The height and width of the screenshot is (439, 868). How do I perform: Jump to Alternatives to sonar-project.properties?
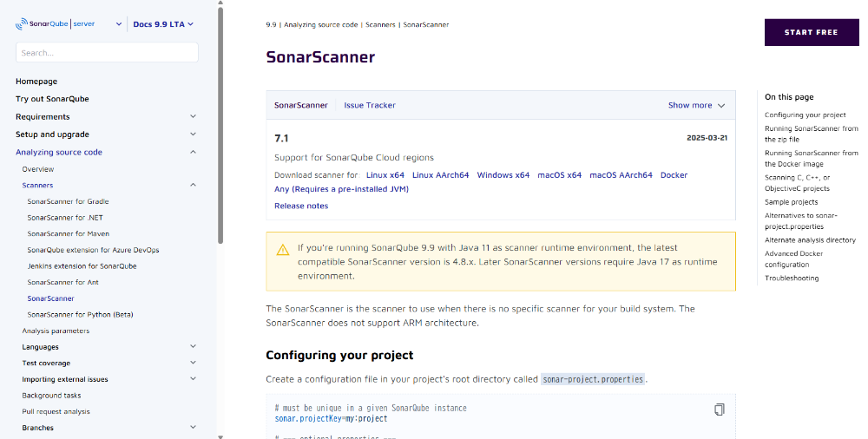[801, 221]
